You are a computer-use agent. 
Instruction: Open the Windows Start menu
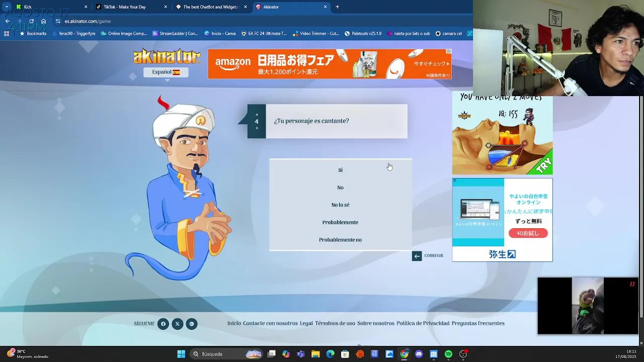click(x=181, y=354)
